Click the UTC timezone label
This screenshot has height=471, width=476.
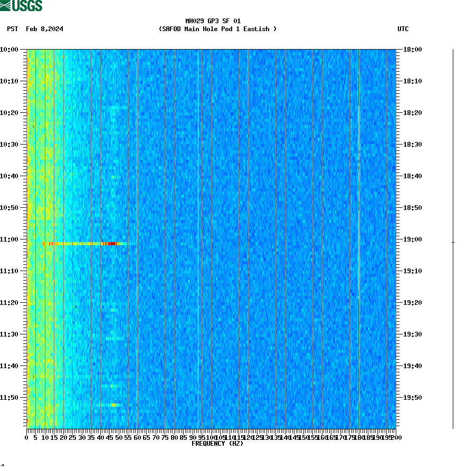404,30
